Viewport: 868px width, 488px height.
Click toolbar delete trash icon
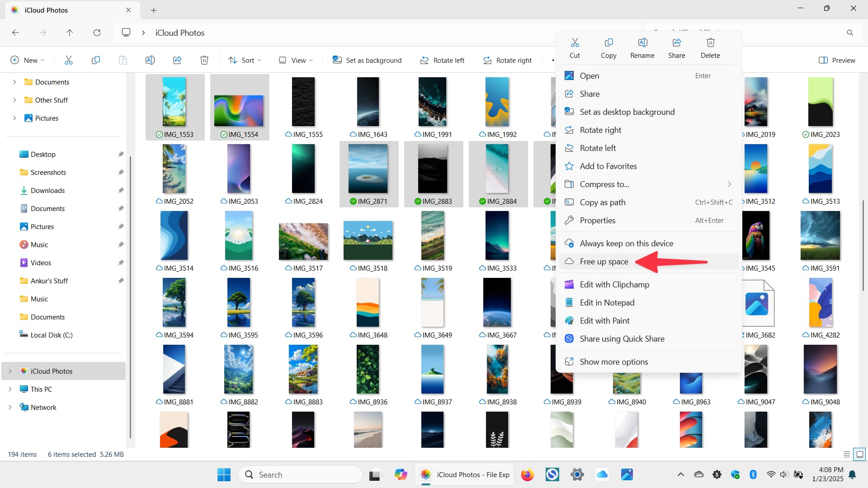click(204, 60)
